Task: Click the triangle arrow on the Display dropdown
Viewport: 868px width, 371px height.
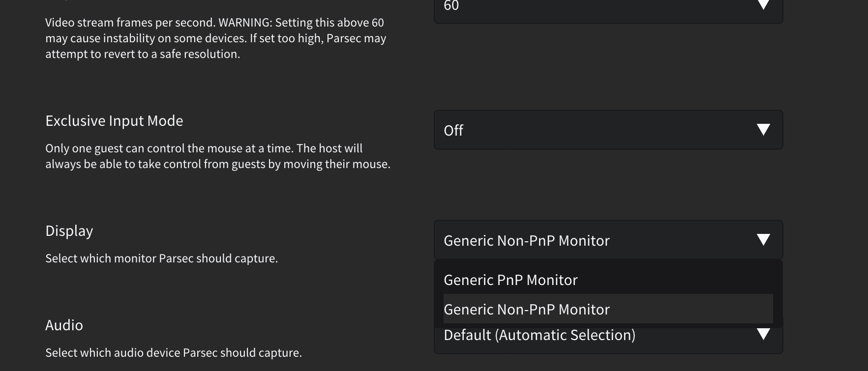Action: [763, 240]
